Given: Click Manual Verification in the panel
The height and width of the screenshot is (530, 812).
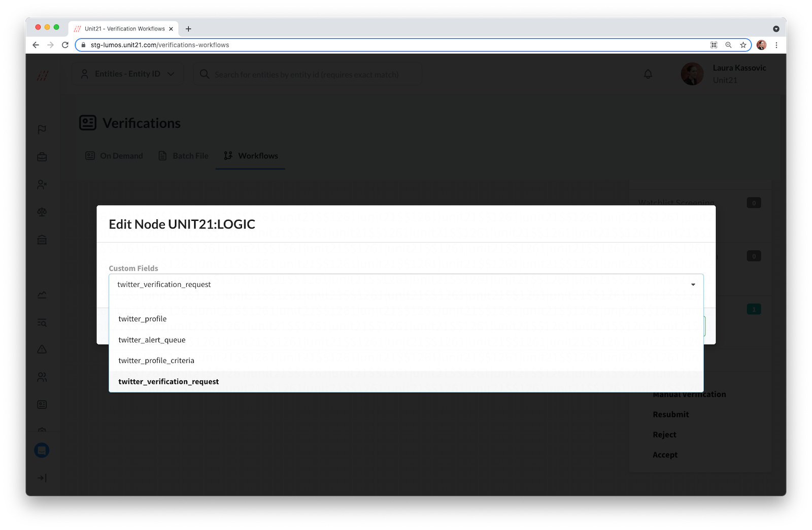Looking at the screenshot, I should point(689,394).
